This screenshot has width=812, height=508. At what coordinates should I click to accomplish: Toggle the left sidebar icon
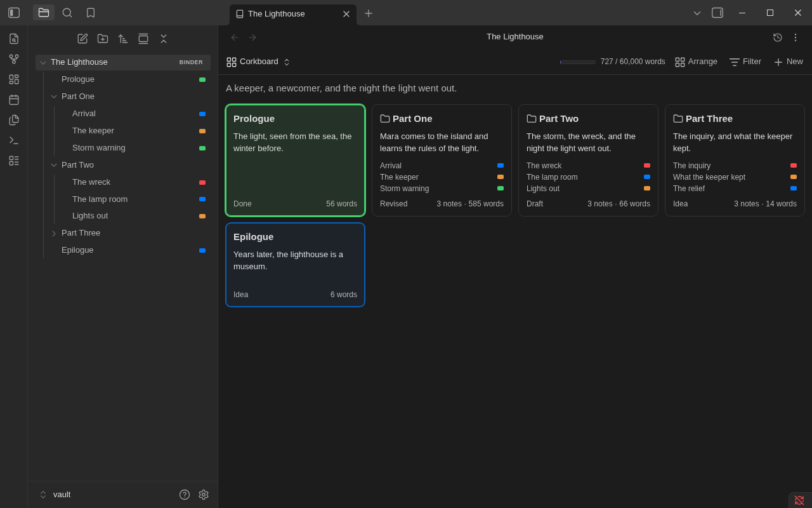tap(14, 13)
